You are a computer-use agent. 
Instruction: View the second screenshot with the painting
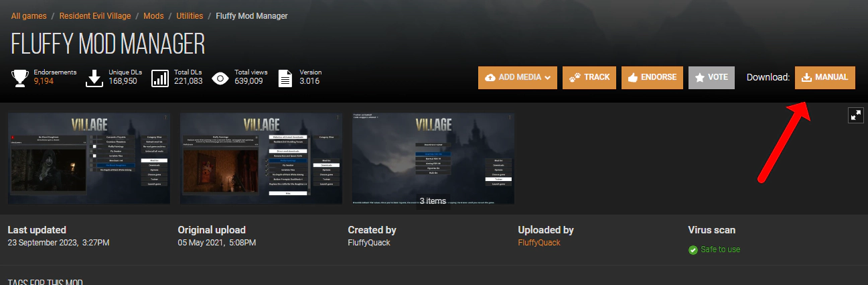pos(261,158)
